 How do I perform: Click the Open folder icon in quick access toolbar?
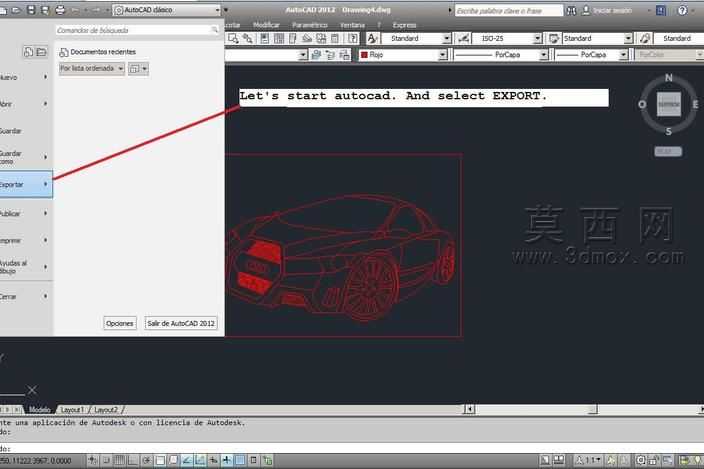coord(16,9)
